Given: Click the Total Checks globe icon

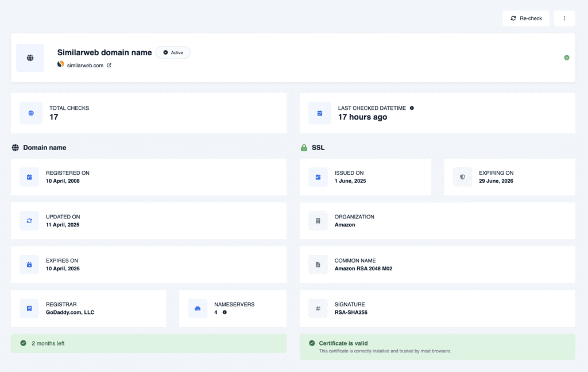Looking at the screenshot, I should tap(31, 113).
